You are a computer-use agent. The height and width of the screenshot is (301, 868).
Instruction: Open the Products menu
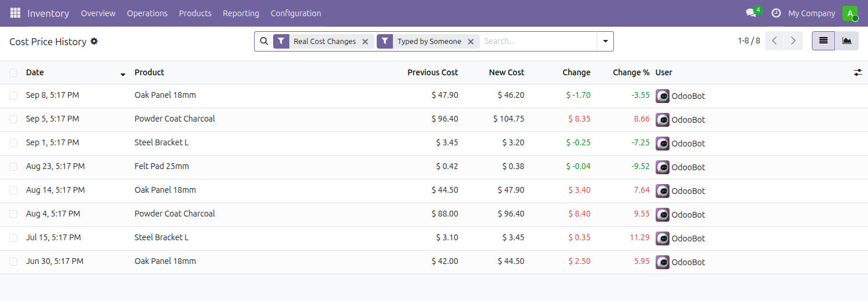[195, 13]
